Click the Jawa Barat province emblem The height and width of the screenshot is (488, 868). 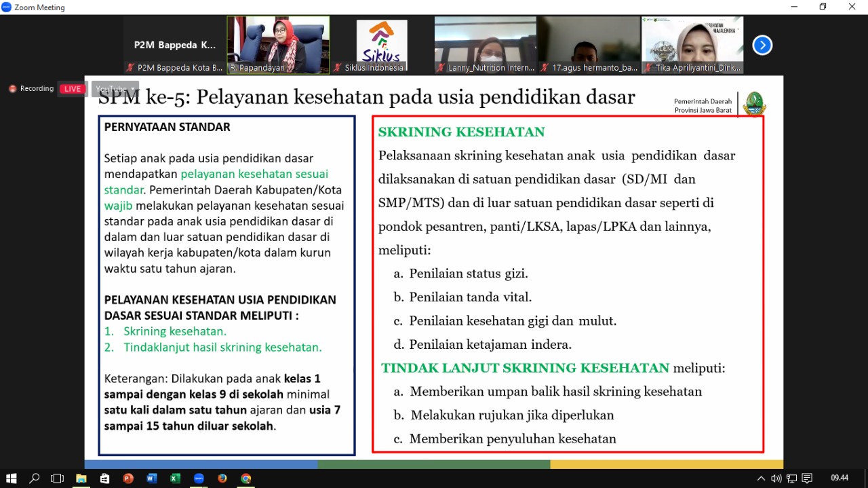click(753, 105)
